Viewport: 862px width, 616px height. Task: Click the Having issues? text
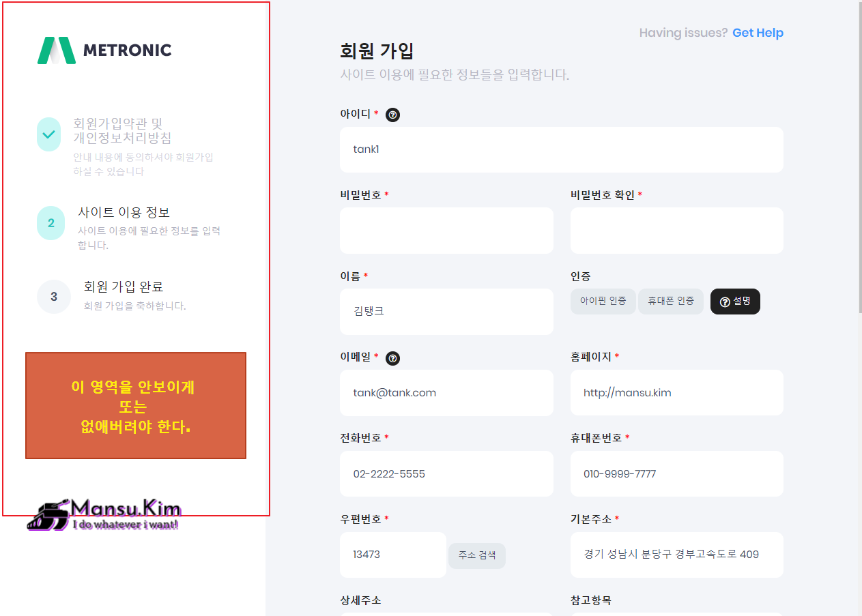pos(683,33)
